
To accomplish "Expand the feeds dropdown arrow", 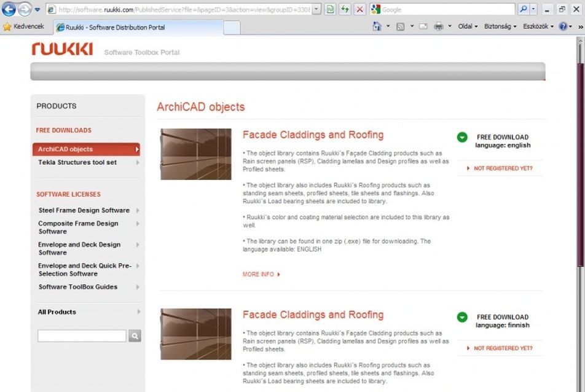I will [412, 26].
